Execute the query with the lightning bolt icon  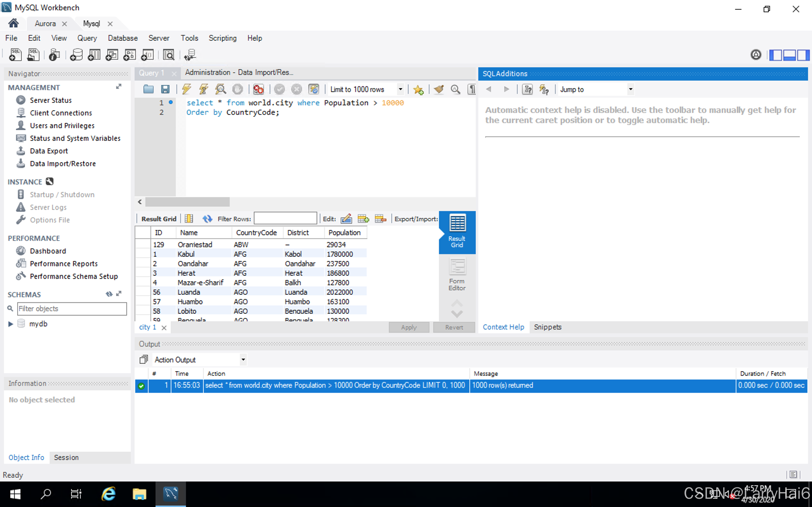click(x=187, y=89)
